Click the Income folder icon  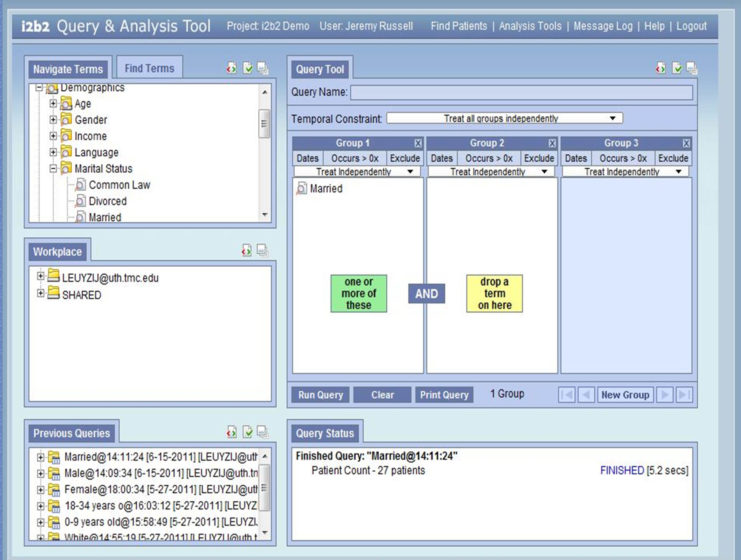click(66, 136)
